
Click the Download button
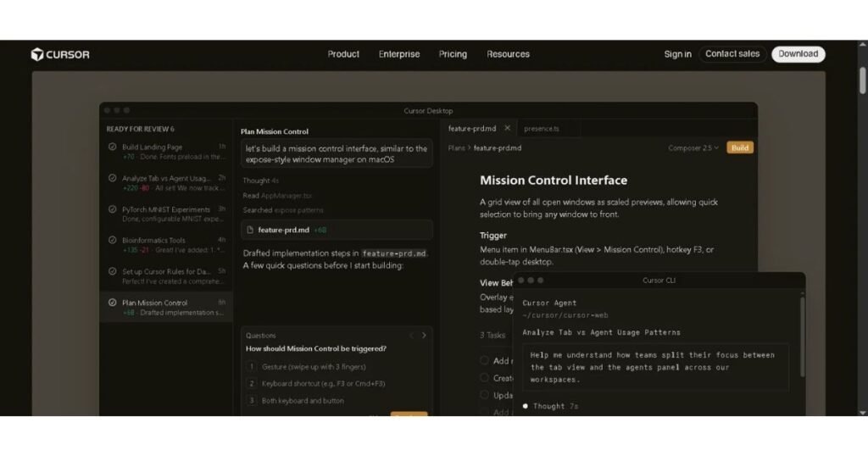pyautogui.click(x=798, y=53)
